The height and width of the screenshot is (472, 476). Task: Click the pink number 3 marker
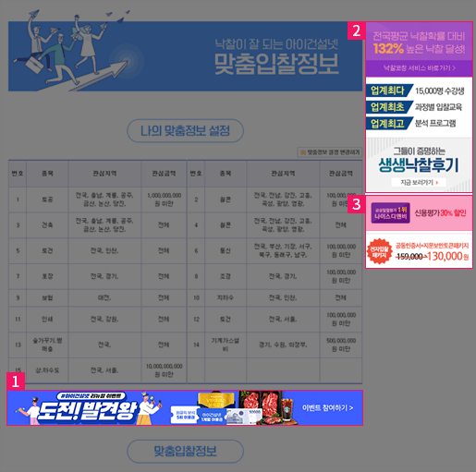coord(357,204)
